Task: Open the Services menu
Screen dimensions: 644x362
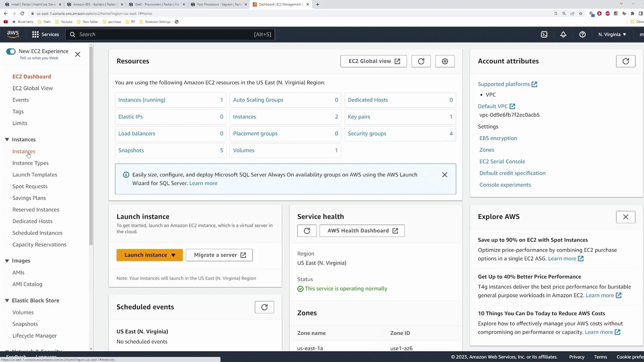Action: [x=46, y=35]
